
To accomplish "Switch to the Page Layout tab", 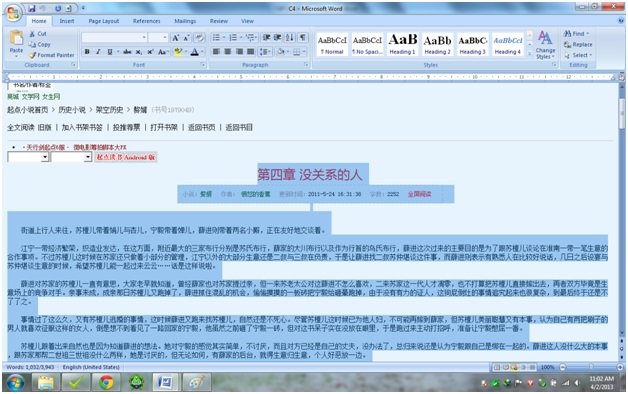I will pyautogui.click(x=104, y=21).
